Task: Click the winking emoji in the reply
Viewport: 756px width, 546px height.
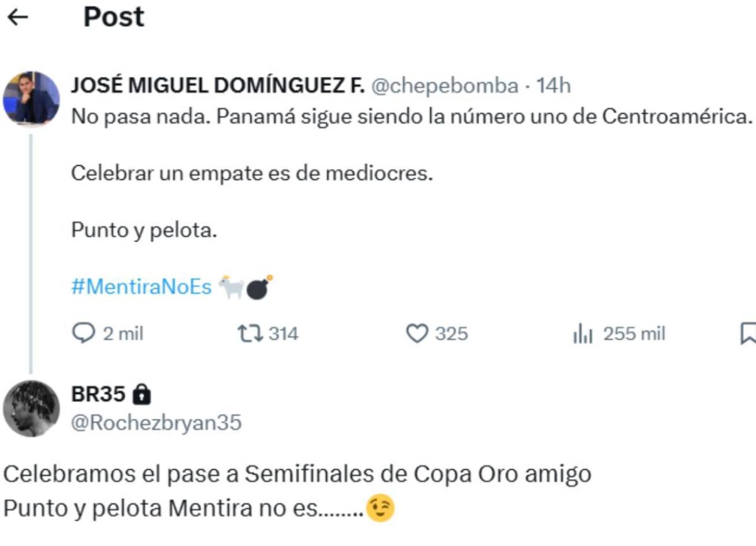Action: 381,507
